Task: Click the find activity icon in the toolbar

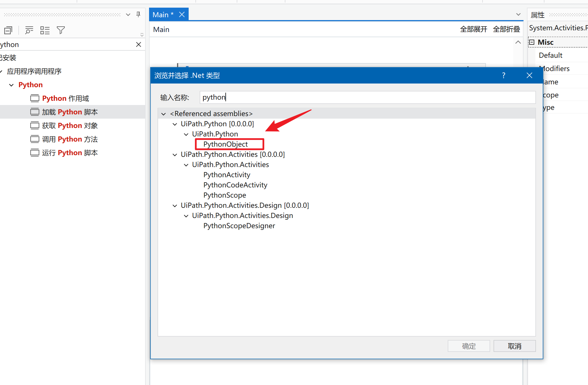Action: pyautogui.click(x=29, y=30)
